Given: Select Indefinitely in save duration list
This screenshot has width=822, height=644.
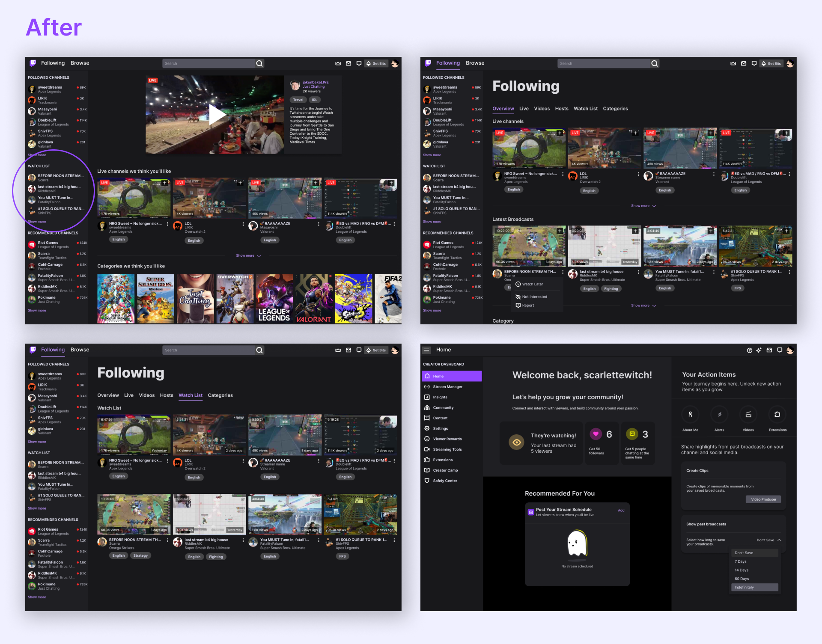Looking at the screenshot, I should click(754, 588).
